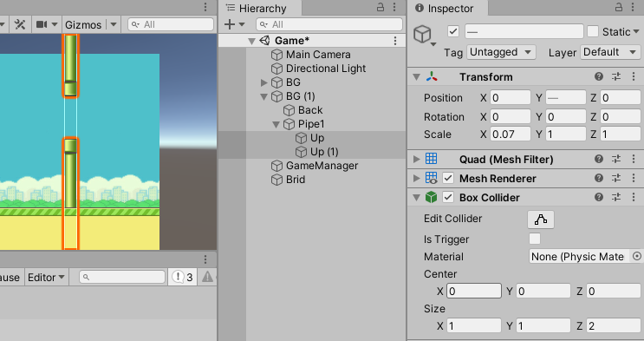
Task: Expand the BG object
Action: (x=264, y=82)
